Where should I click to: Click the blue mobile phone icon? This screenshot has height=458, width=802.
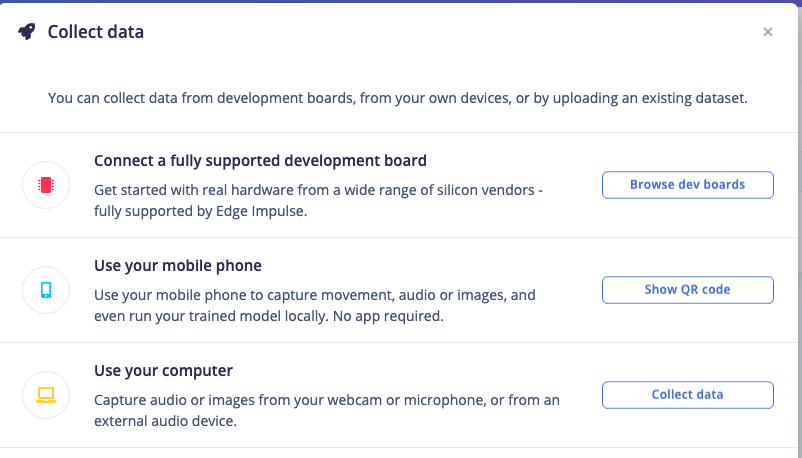coord(46,290)
